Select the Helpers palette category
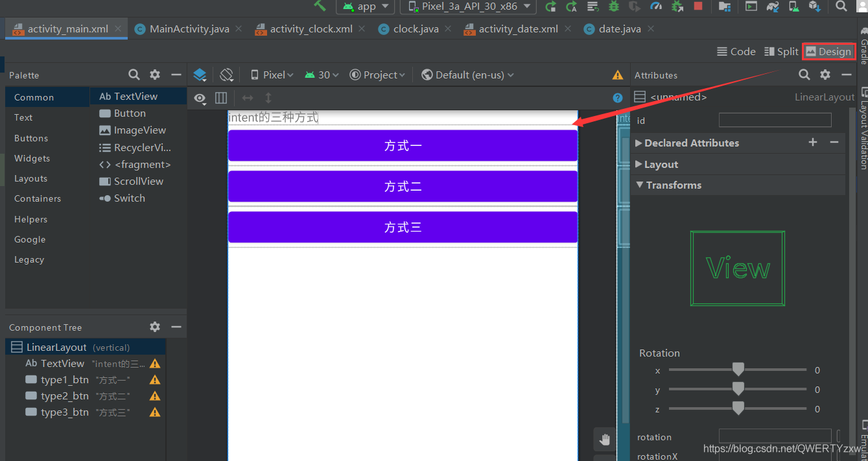 47,219
